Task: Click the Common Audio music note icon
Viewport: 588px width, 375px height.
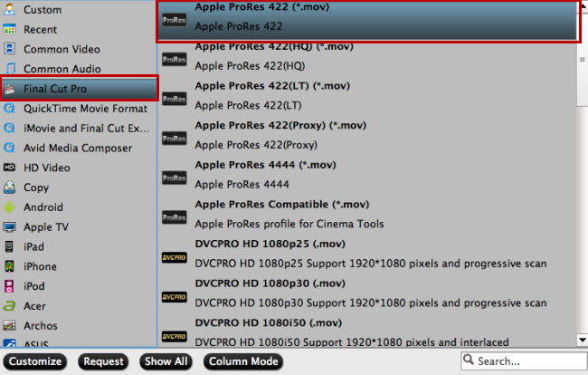Action: coord(9,69)
